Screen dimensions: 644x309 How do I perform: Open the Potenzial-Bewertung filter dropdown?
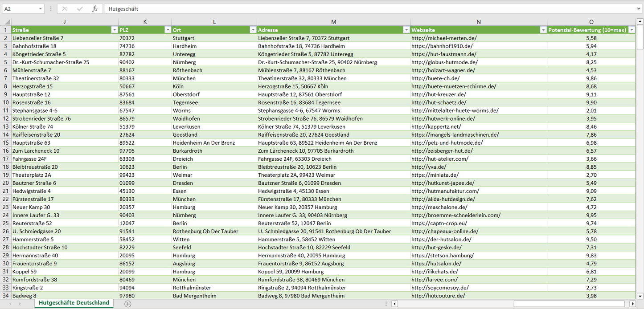[x=631, y=30]
